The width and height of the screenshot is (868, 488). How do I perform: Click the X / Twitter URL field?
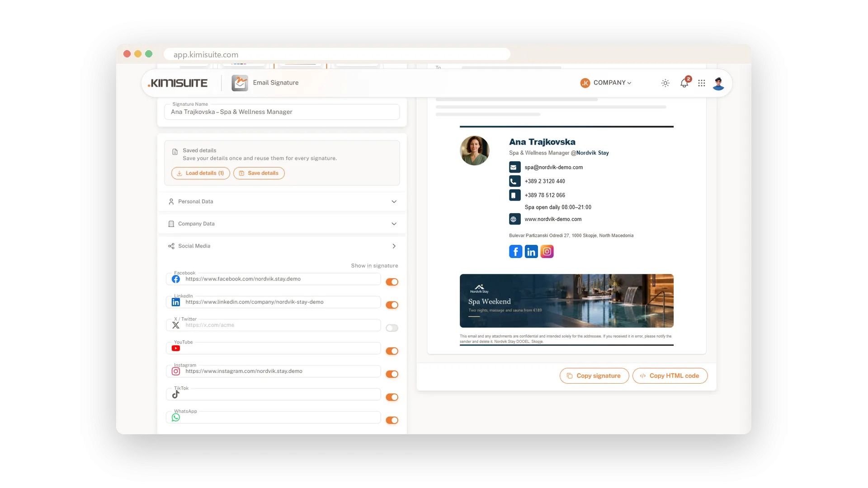(274, 325)
